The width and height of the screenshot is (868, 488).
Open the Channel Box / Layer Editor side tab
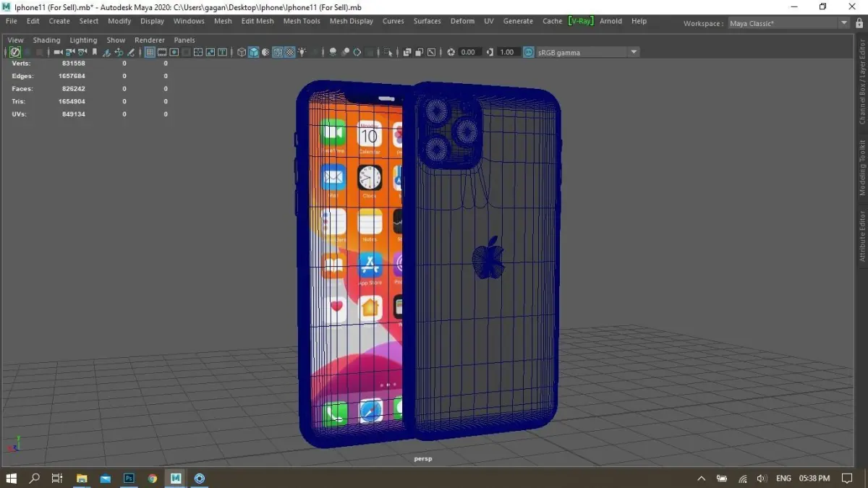[x=861, y=82]
